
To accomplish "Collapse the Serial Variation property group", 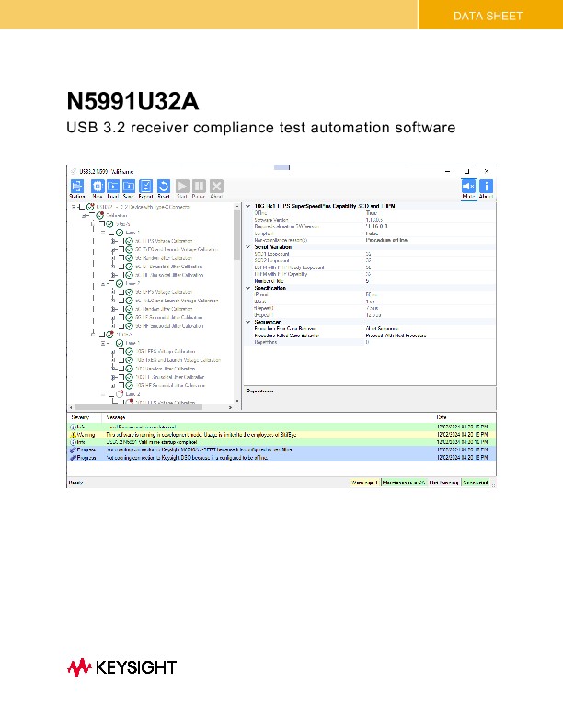I will click(248, 247).
